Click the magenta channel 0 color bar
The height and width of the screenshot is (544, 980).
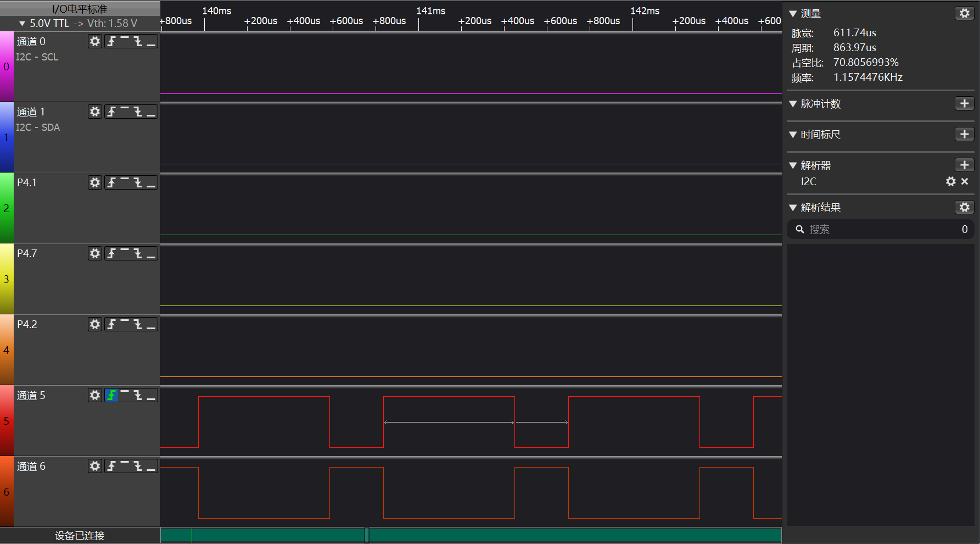pos(7,66)
